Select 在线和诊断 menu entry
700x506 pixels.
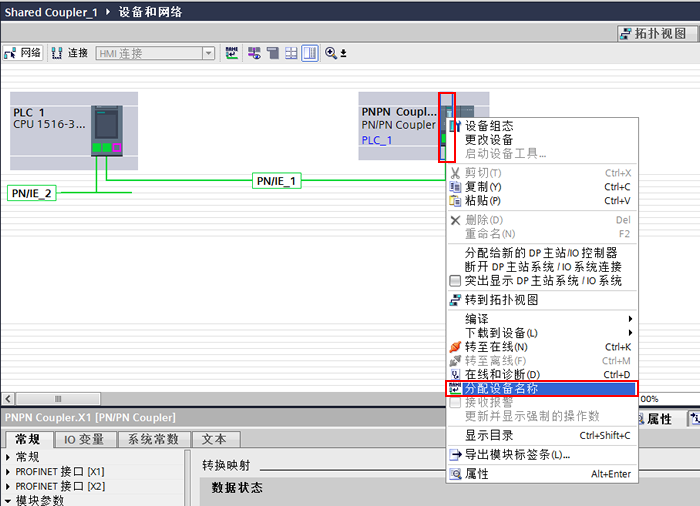point(542,374)
